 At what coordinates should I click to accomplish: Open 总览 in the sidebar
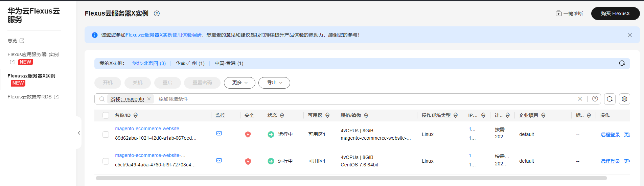(16, 41)
